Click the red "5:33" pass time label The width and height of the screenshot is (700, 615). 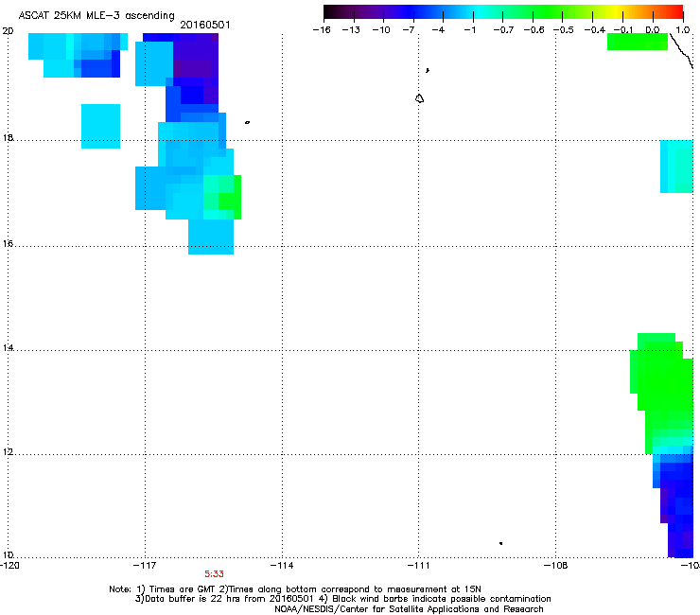215,574
